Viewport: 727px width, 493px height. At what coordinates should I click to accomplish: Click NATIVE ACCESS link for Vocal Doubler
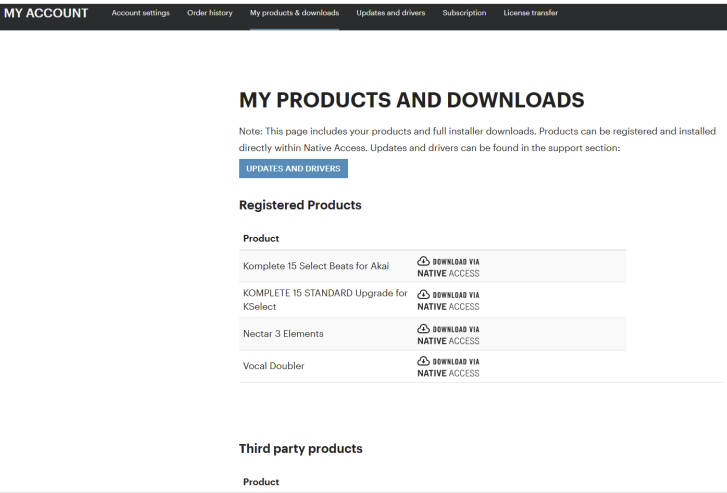448,373
